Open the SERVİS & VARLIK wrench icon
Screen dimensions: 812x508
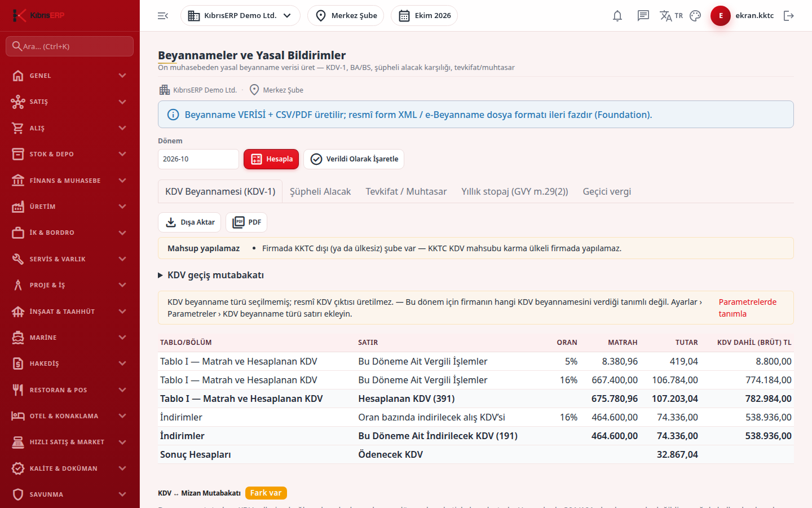(x=18, y=259)
